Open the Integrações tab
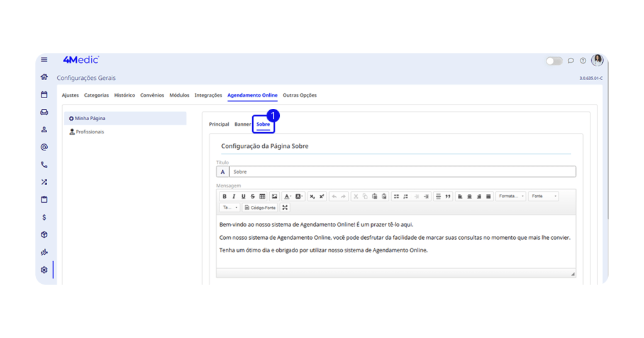The width and height of the screenshot is (644, 338). coord(208,96)
